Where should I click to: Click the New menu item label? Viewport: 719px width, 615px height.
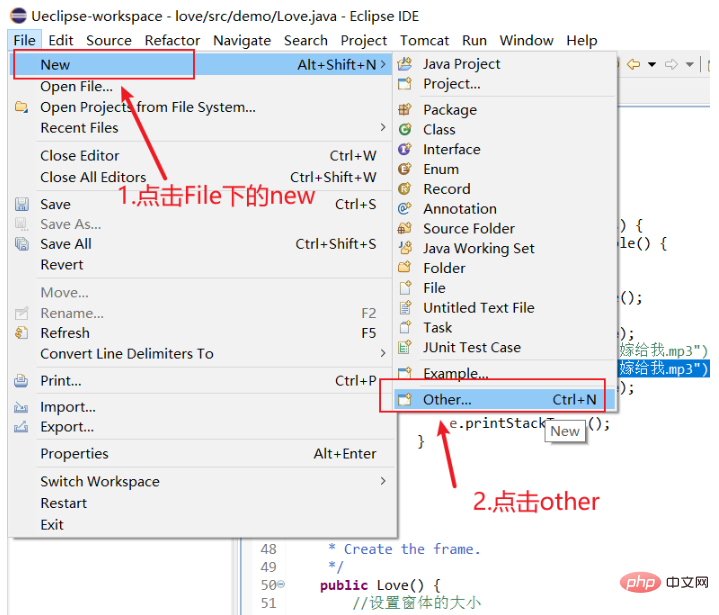pos(55,65)
